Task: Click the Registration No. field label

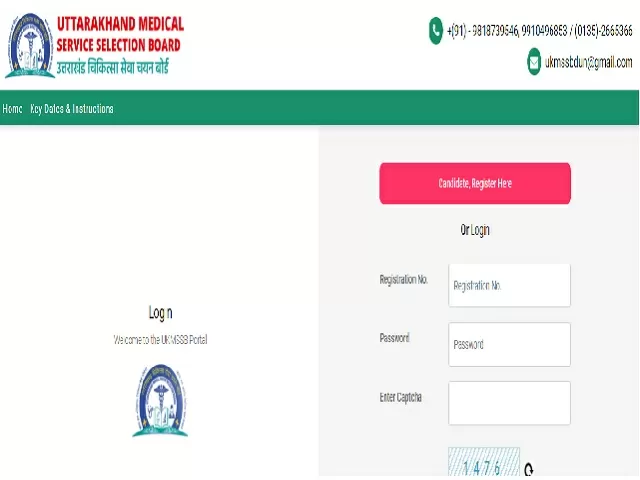Action: 404,280
